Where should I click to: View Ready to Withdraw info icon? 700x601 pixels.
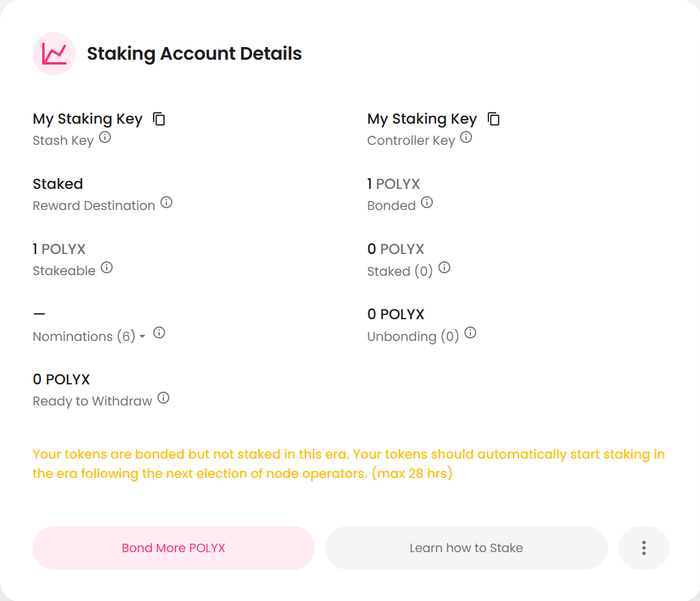coord(163,398)
